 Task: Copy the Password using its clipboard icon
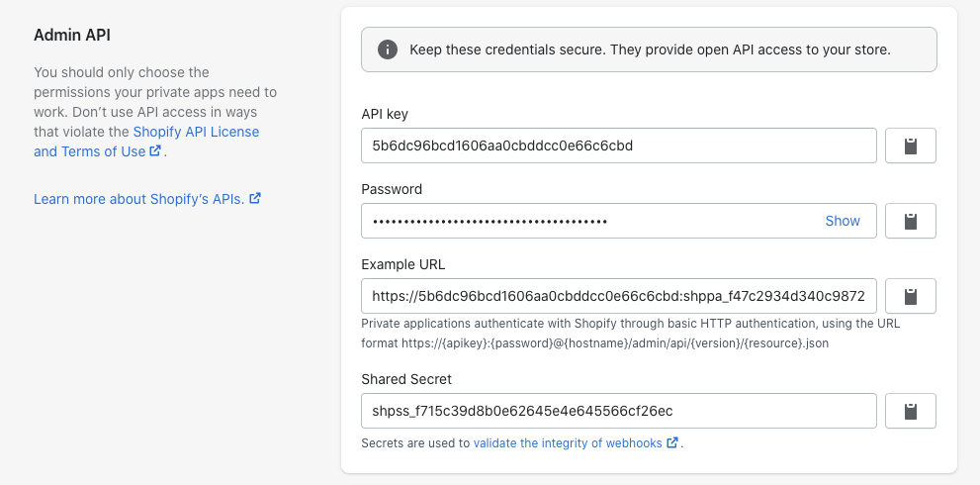pyautogui.click(x=911, y=221)
